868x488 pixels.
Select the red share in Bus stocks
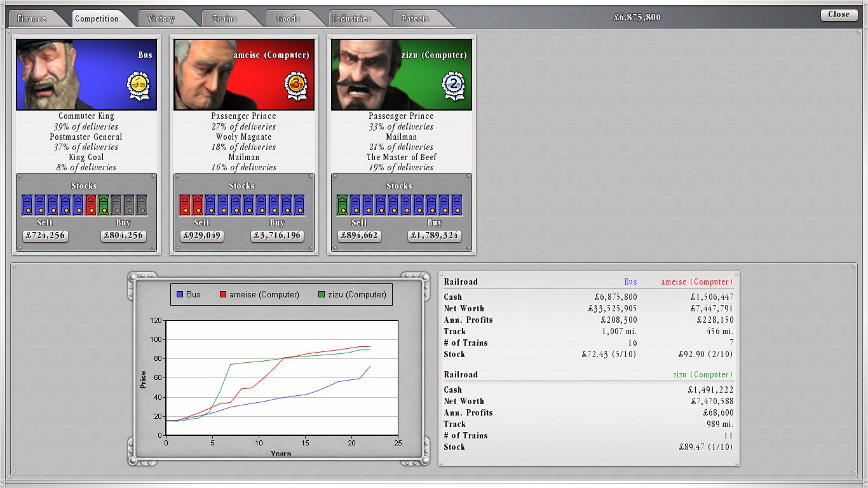[91, 205]
